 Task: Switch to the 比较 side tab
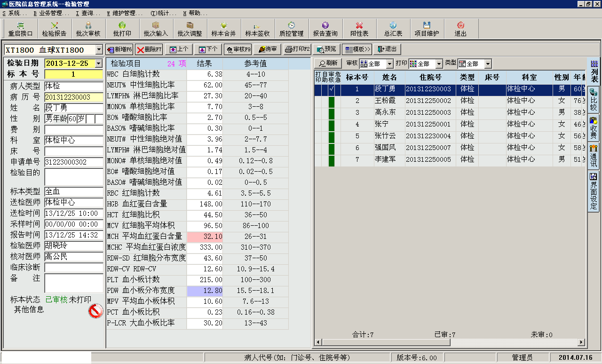[594, 100]
